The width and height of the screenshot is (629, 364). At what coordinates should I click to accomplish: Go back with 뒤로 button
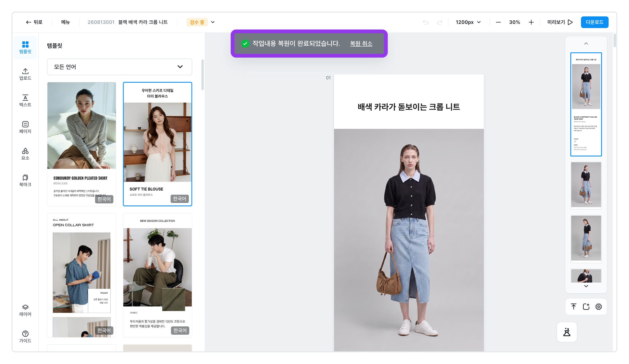tap(34, 22)
